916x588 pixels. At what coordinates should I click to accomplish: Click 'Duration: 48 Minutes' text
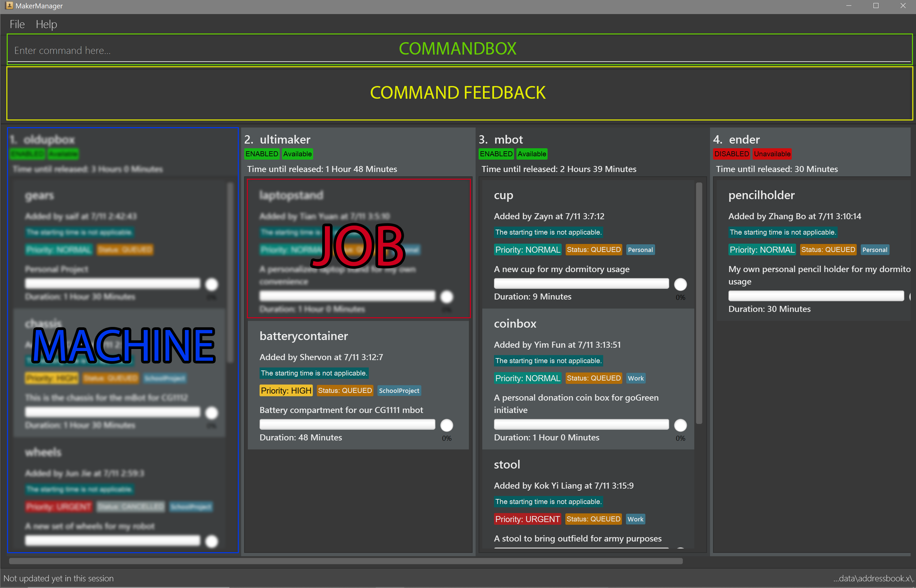300,437
